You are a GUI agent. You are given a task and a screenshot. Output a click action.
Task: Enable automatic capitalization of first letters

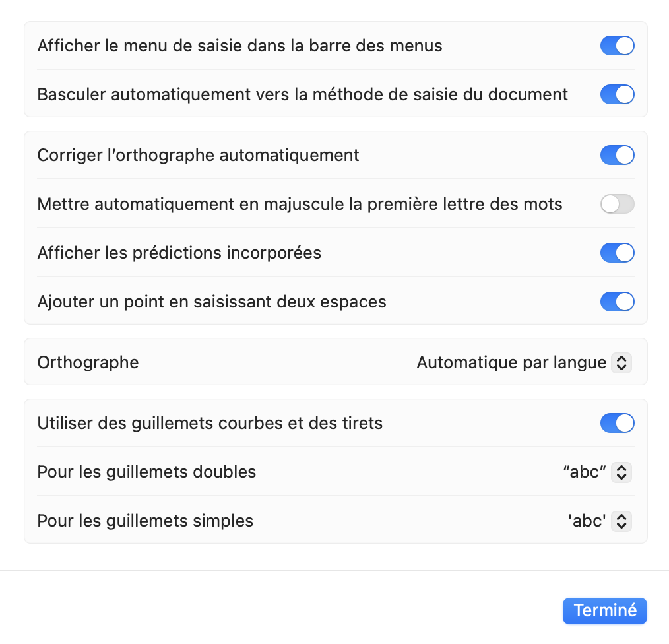[617, 204]
